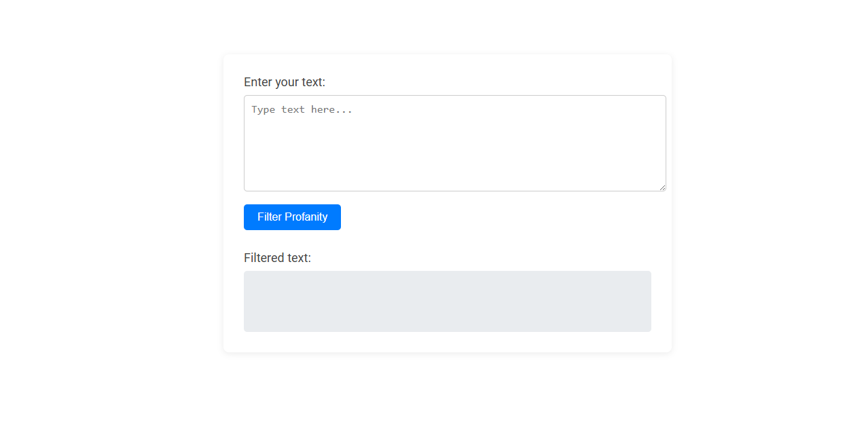This screenshot has height=427, width=868.
Task: Click the 'Type text here...' placeholder text
Action: (x=301, y=109)
